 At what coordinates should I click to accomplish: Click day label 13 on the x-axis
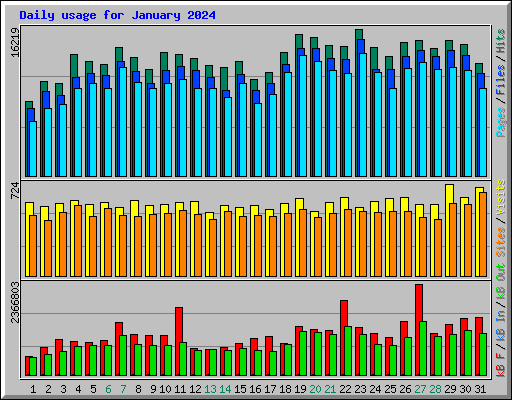(x=210, y=389)
